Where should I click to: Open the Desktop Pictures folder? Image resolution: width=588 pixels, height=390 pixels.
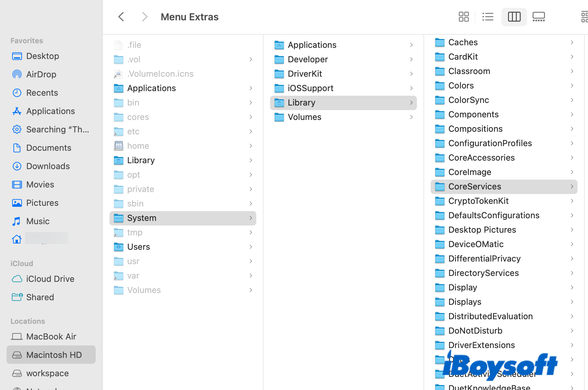[x=482, y=230]
